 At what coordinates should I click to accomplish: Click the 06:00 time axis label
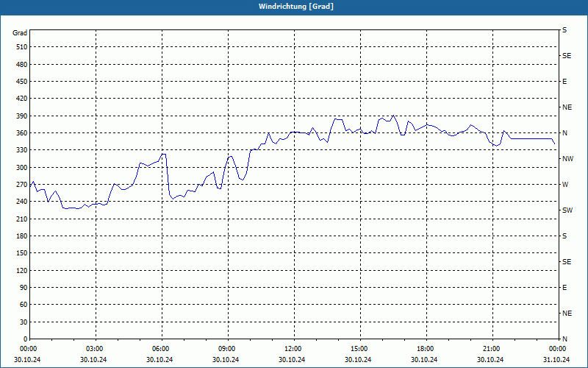tap(161, 349)
